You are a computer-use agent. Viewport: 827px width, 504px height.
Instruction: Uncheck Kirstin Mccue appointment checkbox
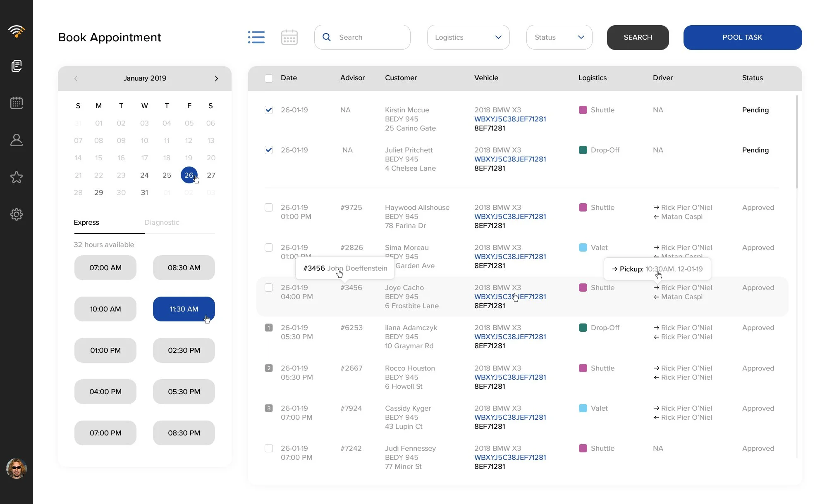pos(269,110)
